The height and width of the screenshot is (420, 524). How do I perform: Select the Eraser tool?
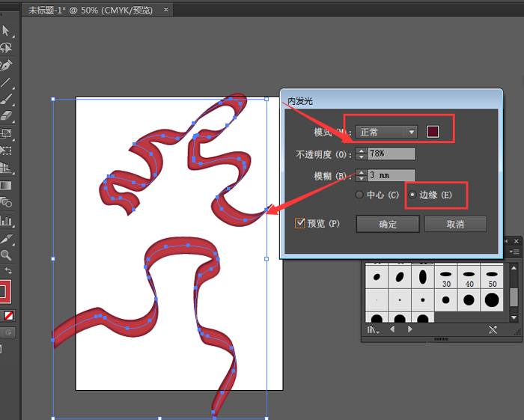[x=6, y=116]
